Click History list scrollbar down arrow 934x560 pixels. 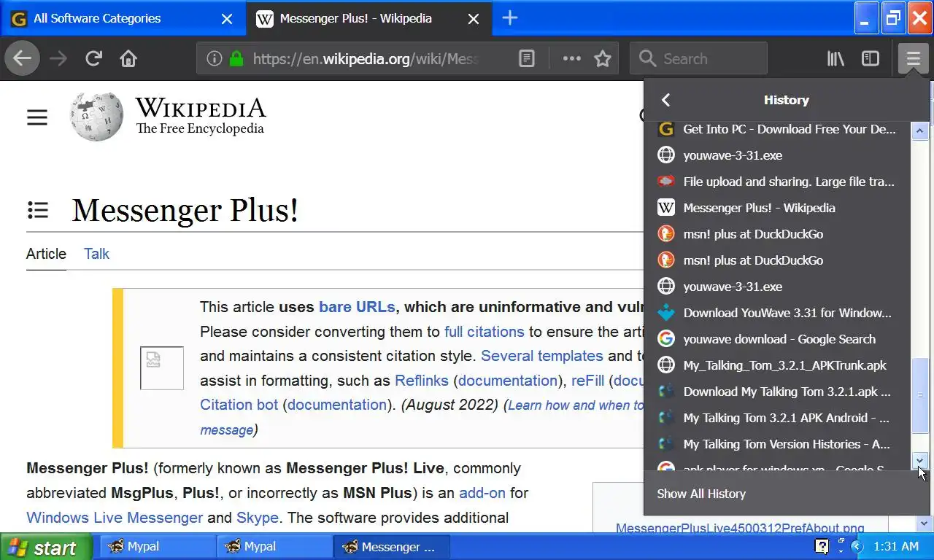pyautogui.click(x=920, y=460)
